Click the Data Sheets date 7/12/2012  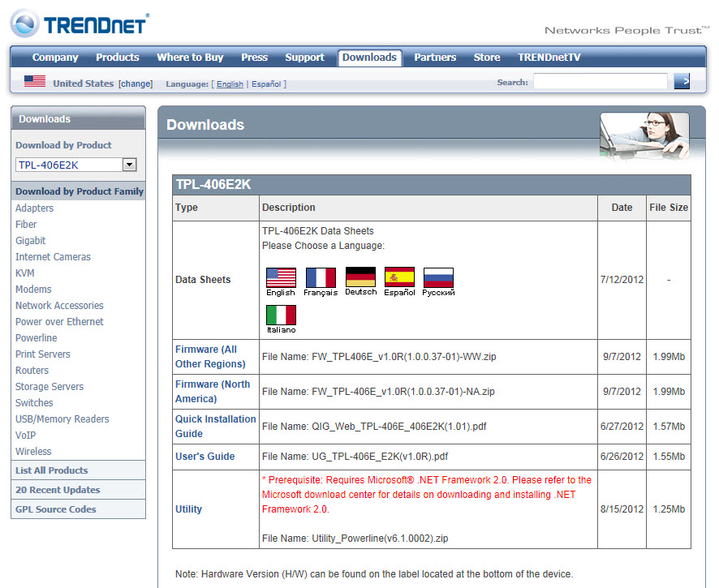pyautogui.click(x=622, y=280)
